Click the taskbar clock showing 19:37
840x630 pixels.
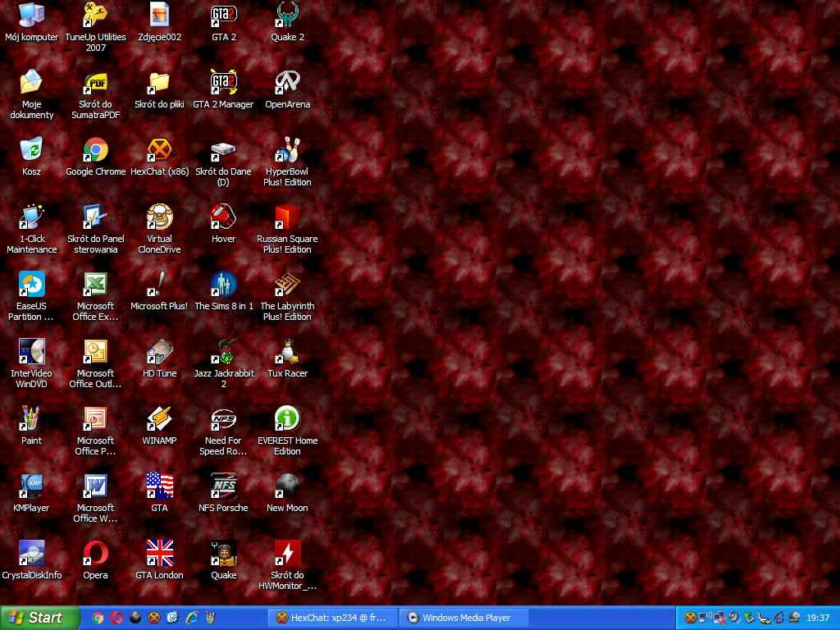pos(818,618)
